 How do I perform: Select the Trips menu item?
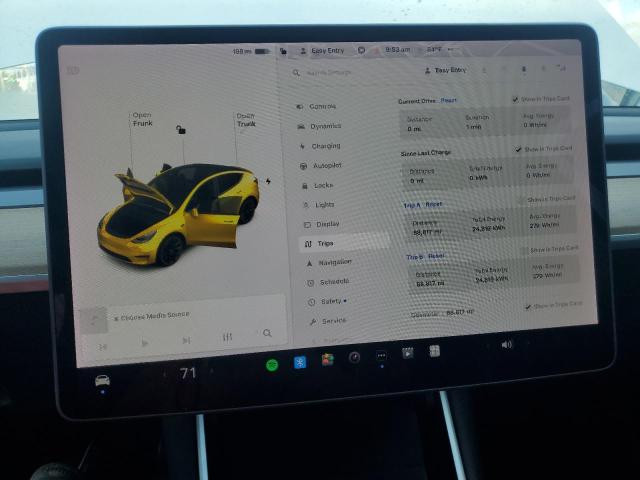pos(344,243)
